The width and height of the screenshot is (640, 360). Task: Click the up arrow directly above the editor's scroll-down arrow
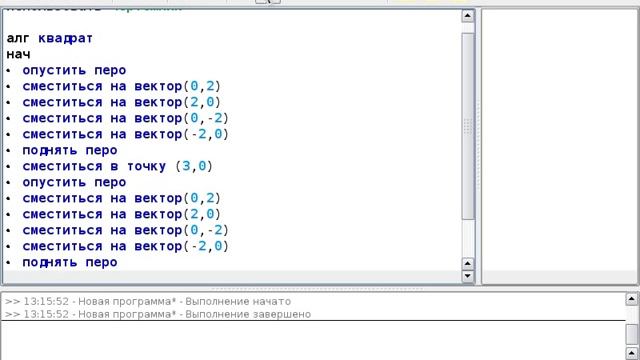(467, 264)
